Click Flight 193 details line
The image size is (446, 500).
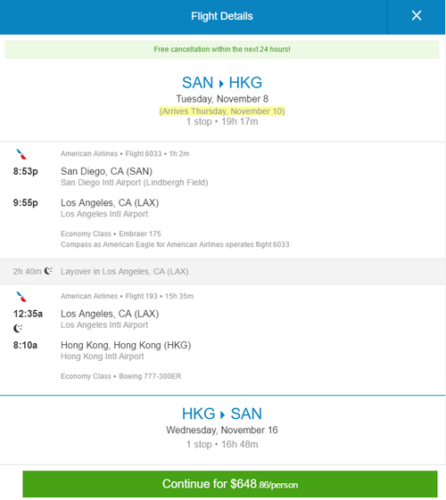[x=127, y=296]
